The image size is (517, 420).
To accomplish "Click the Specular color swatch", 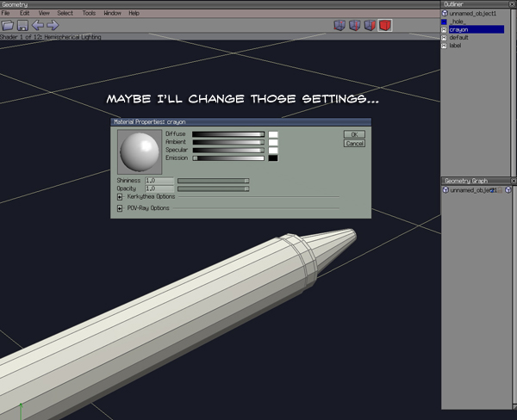I will coord(273,151).
